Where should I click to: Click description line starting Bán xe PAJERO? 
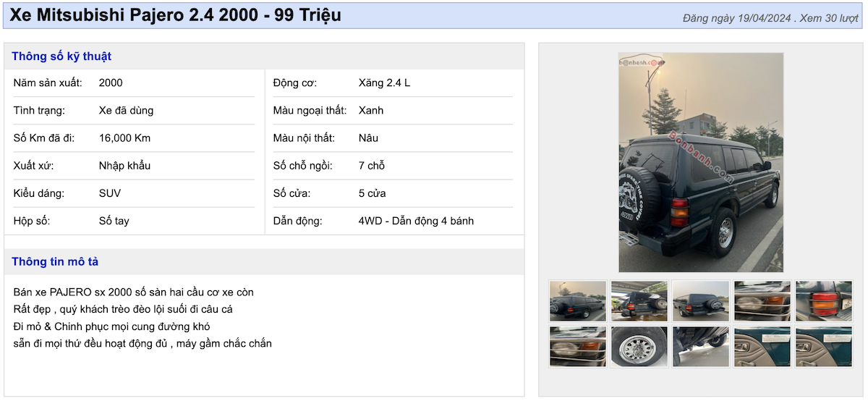pos(133,292)
